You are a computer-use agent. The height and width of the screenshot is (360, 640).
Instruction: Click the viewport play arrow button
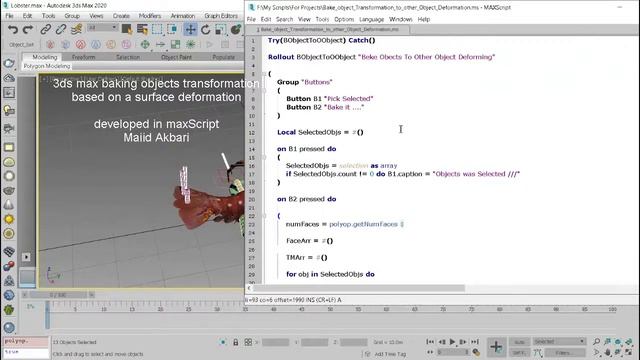[x=26, y=257]
